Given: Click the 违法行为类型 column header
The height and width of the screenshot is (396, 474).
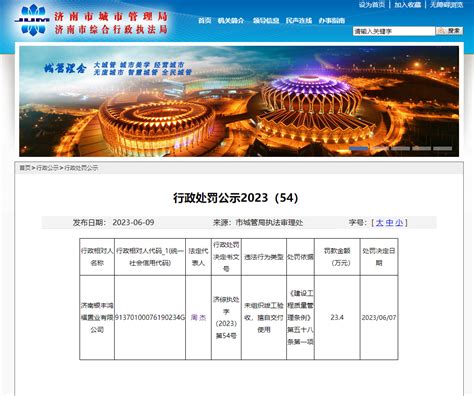Looking at the screenshot, I should coord(264,257).
